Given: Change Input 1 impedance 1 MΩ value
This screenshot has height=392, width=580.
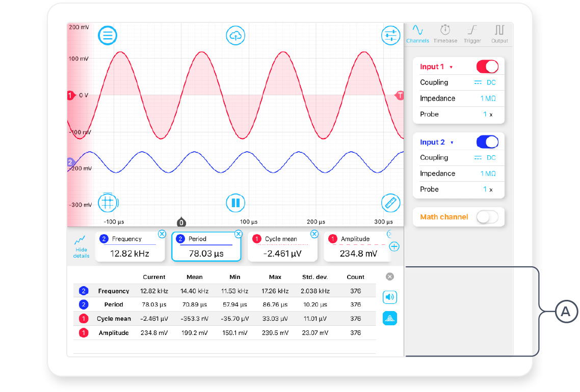Looking at the screenshot, I should (488, 98).
